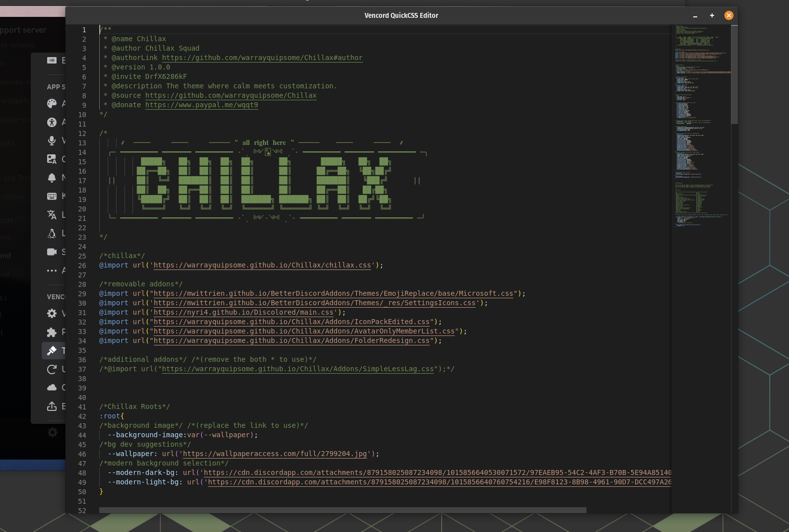Screen dimensions: 789x532
Task: Open Appearance settings palette icon in Discord sidebar
Action: click(x=52, y=103)
